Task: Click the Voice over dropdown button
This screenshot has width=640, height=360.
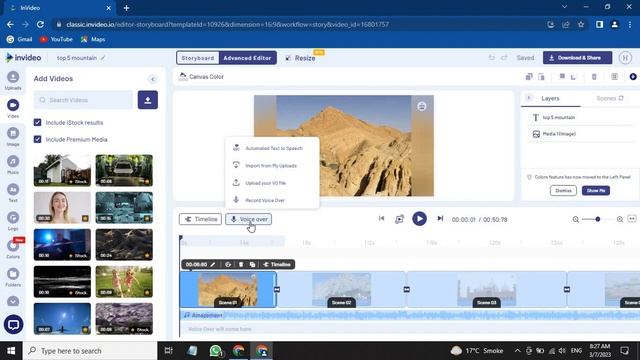Action: pos(249,219)
